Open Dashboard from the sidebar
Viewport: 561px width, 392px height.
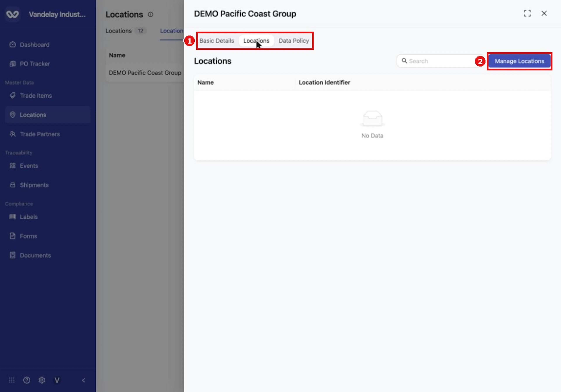48,45
